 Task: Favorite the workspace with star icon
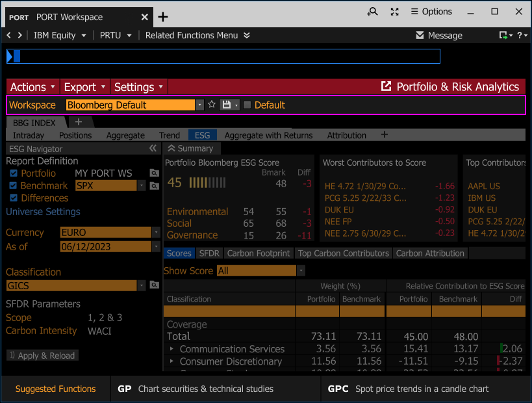[212, 105]
